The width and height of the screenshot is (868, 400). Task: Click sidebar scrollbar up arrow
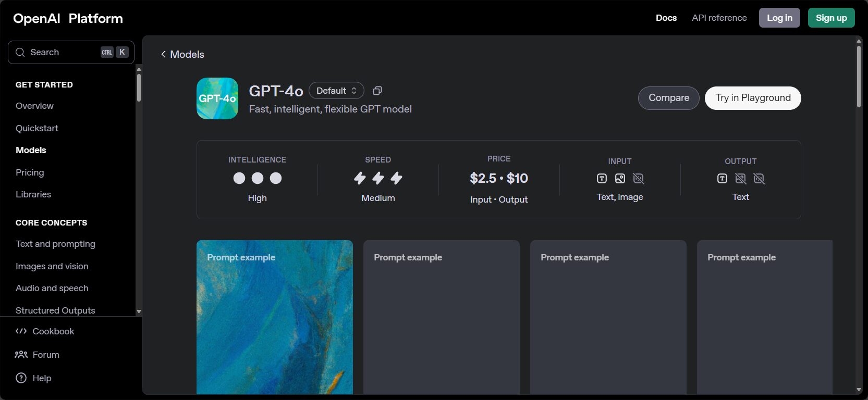pos(139,69)
